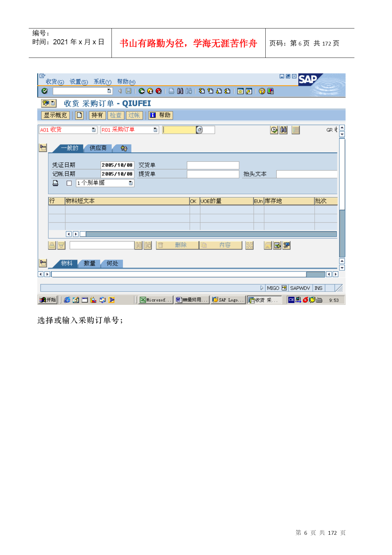This screenshot has width=392, height=555.
Task: Switch to the 一般的 tab
Action: coord(69,148)
